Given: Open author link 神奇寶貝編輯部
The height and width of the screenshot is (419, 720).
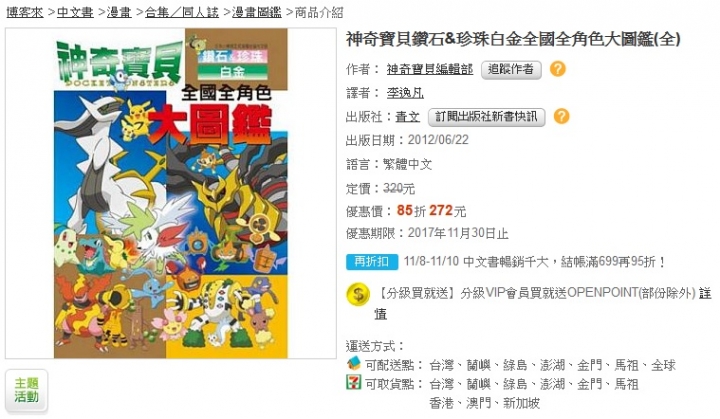Looking at the screenshot, I should tap(430, 69).
